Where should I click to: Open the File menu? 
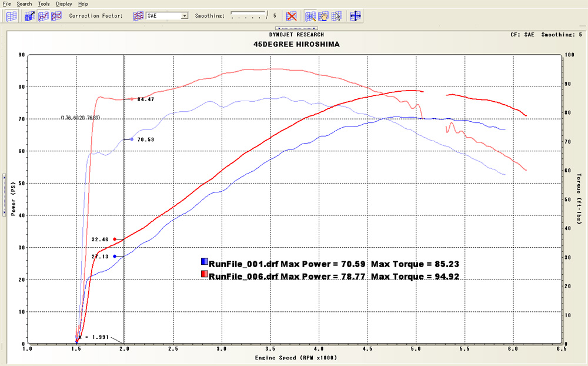coord(7,4)
